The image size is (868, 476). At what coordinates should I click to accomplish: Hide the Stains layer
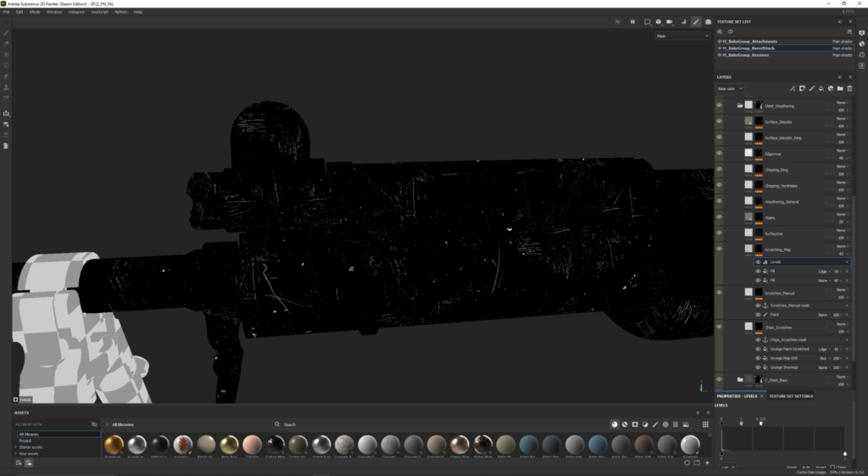tap(719, 217)
